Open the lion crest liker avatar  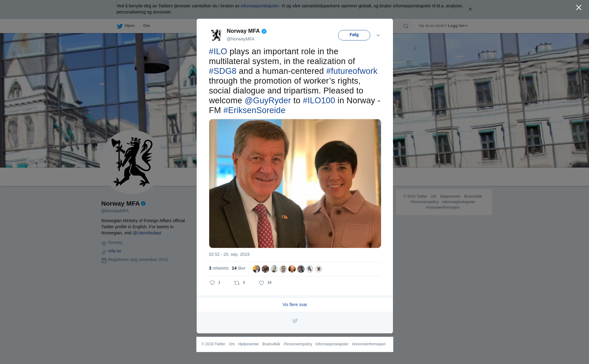pos(319,269)
